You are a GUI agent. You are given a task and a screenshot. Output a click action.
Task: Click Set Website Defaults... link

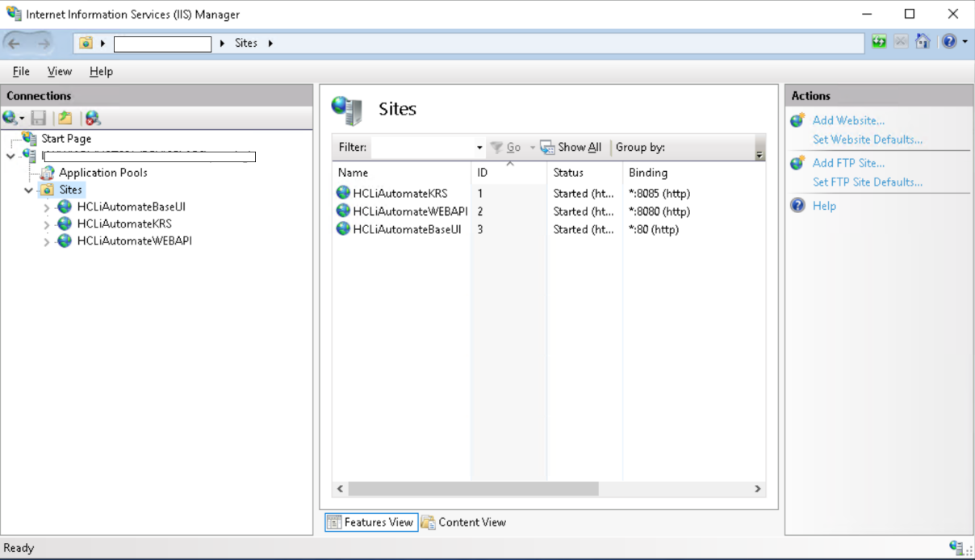click(868, 140)
